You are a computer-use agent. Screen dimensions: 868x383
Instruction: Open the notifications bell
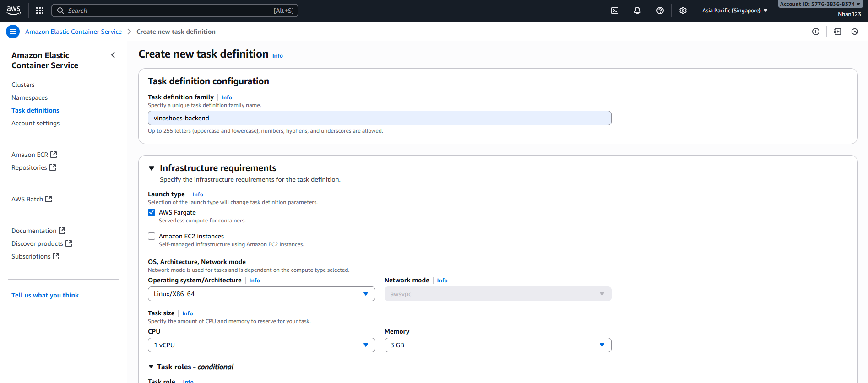tap(637, 11)
